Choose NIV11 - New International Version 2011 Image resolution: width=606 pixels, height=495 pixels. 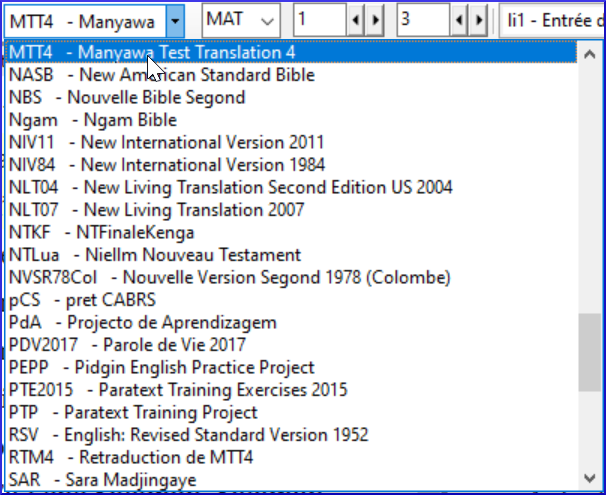(x=291, y=142)
